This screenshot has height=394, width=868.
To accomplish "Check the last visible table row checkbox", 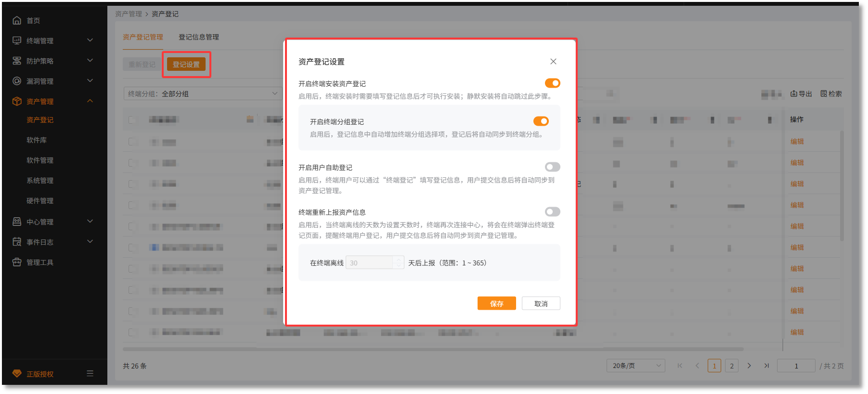I will point(132,332).
